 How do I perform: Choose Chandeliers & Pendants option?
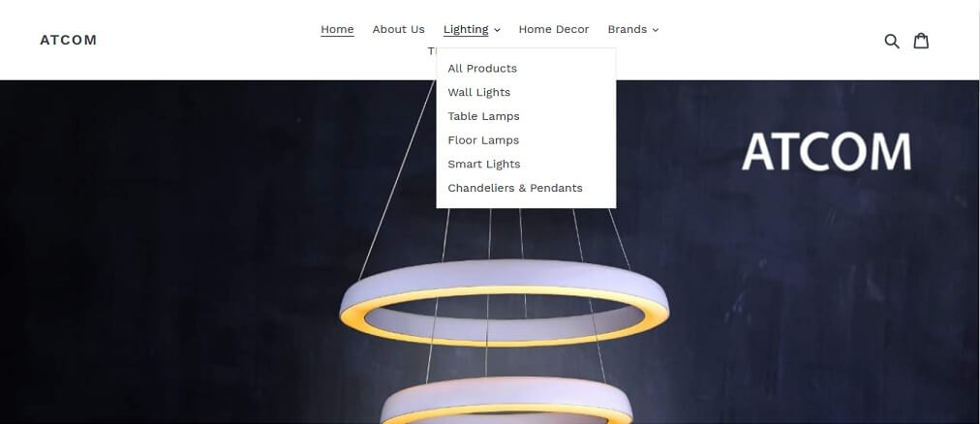point(515,188)
